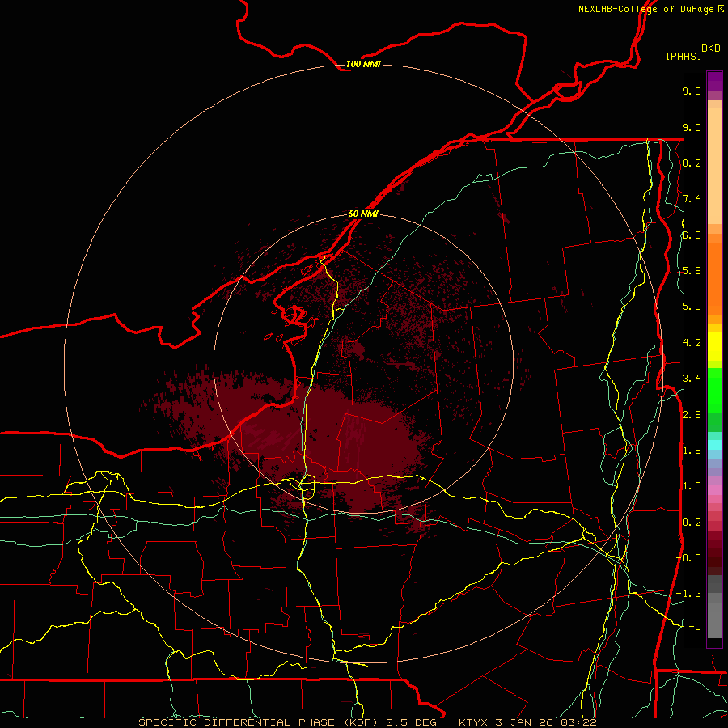This screenshot has width=728, height=728.
Task: Select the 100 NMI range ring label
Action: click(x=363, y=64)
